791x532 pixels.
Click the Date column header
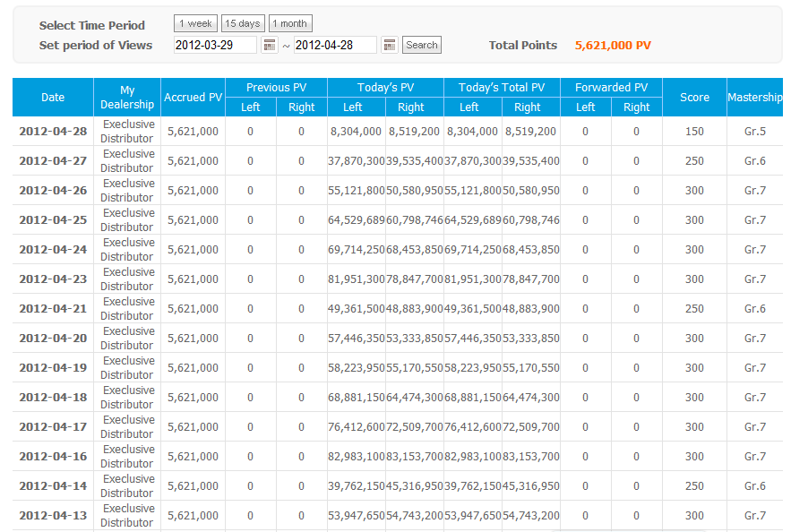click(x=53, y=98)
